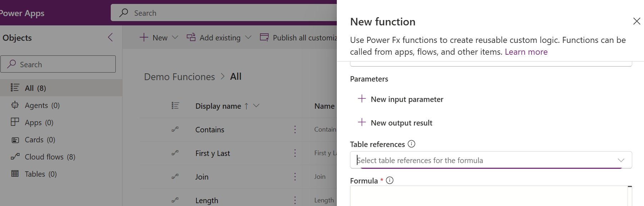Click the Formula box scrollbar

tap(630, 196)
